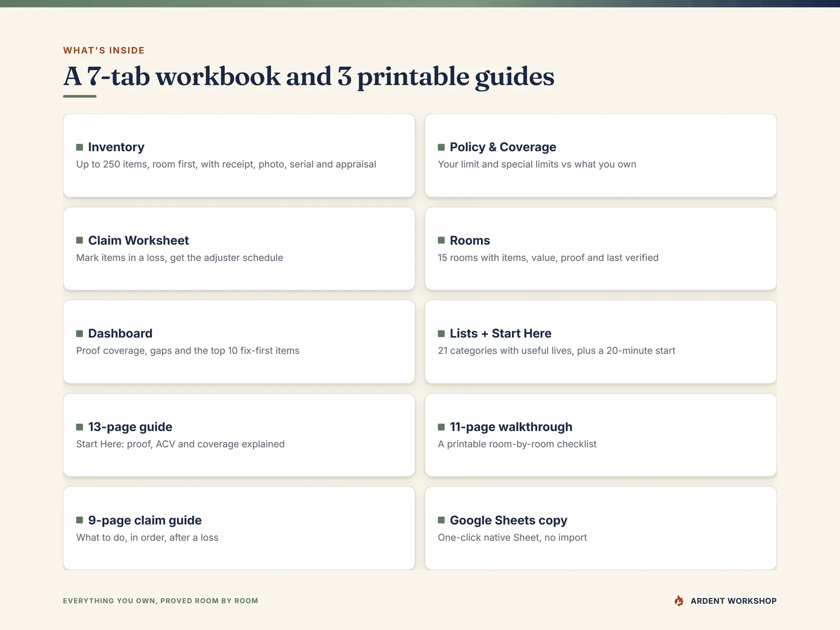
Task: Select the Policy & Coverage card title
Action: (x=503, y=147)
